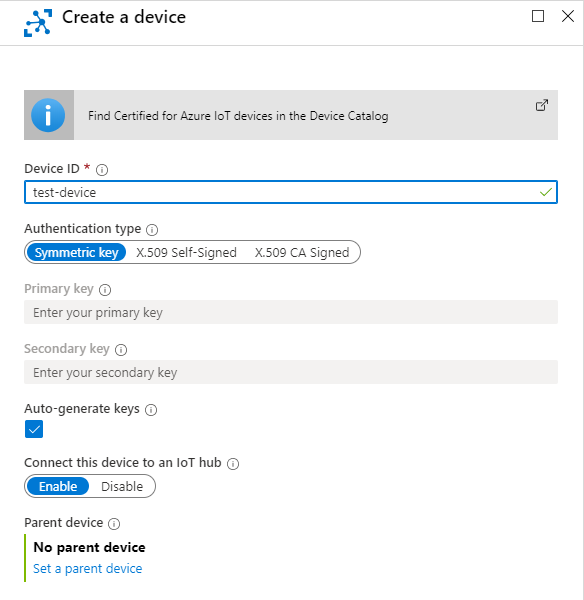Click the IoT hub logo icon
The image size is (584, 600).
click(38, 23)
